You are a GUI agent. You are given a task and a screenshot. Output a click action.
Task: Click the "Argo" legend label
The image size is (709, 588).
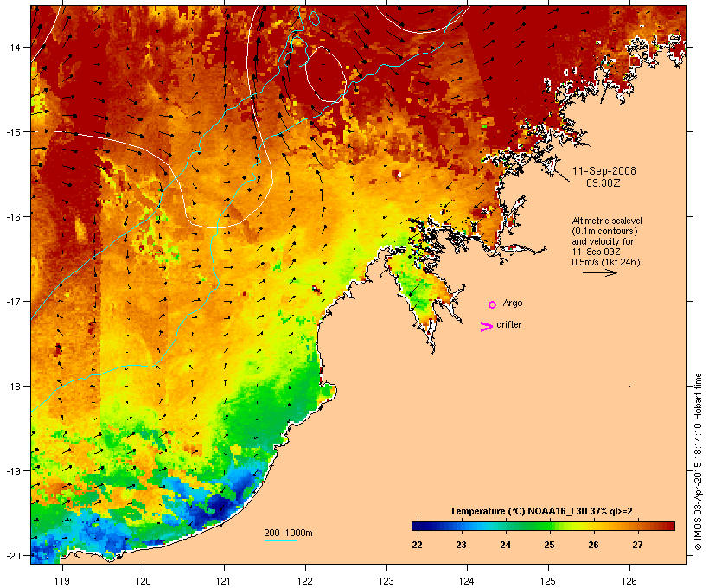point(513,303)
